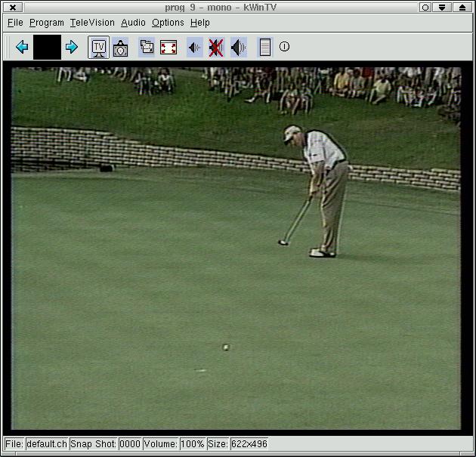
Task: Expand the TeleVision menu
Action: [x=92, y=23]
